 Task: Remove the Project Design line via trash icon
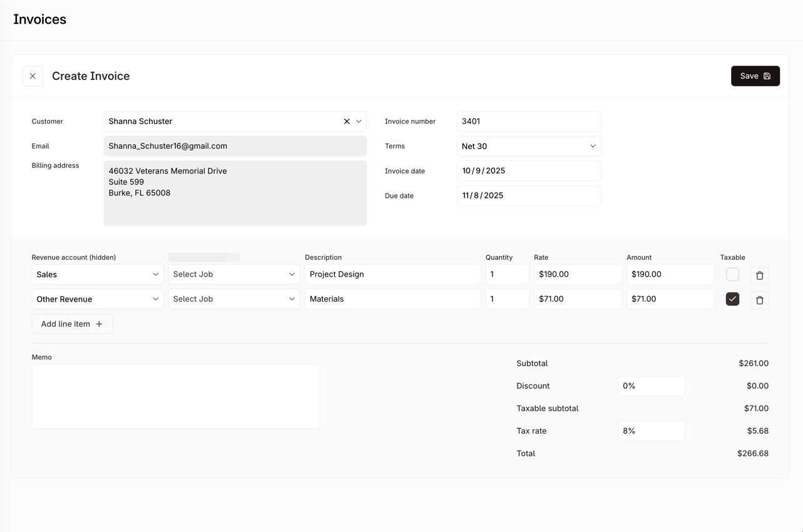(x=759, y=275)
